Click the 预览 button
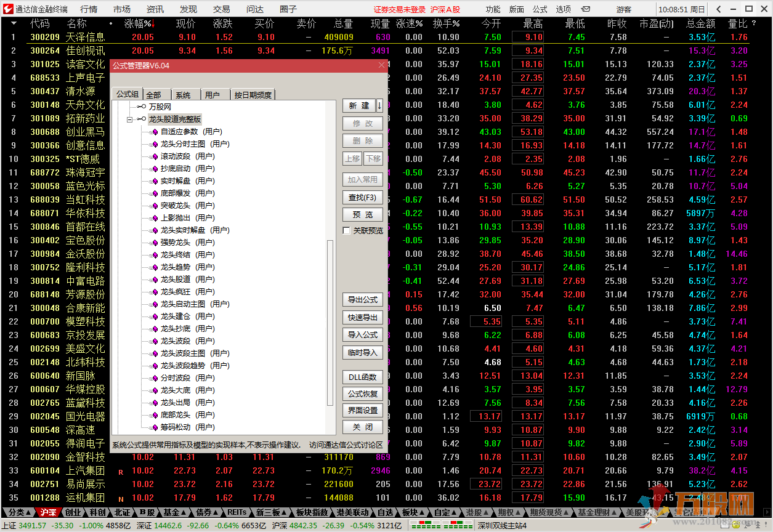Screen dimensions: 773x532 (x=363, y=215)
